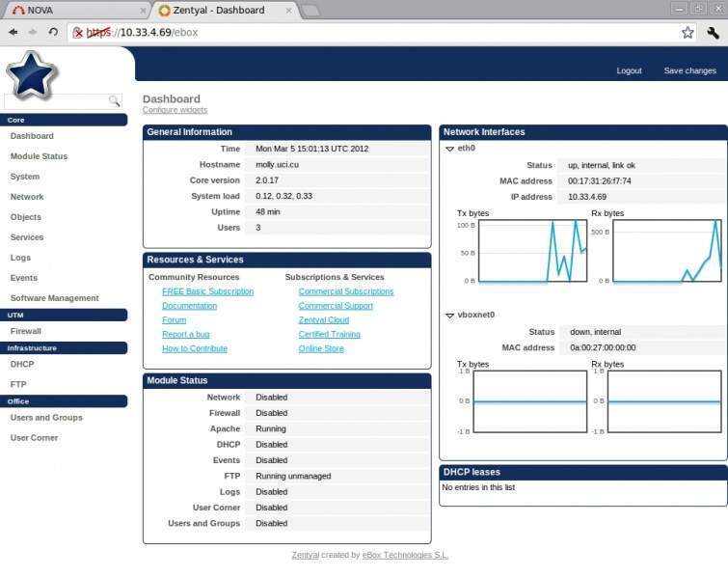Screen dimensions: 728x578
Task: Collapse the eth0 interface section
Action: pyautogui.click(x=449, y=149)
